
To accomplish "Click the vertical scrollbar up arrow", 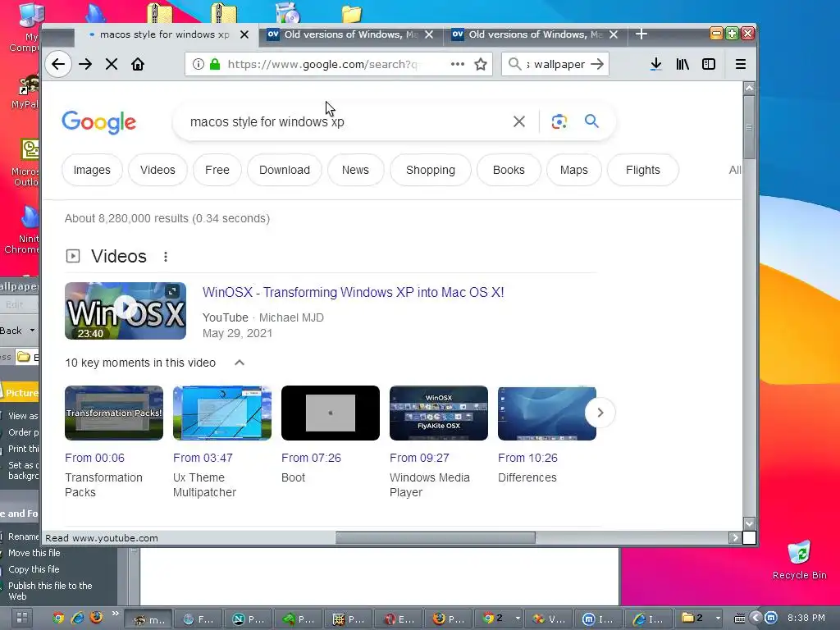I will tap(749, 88).
